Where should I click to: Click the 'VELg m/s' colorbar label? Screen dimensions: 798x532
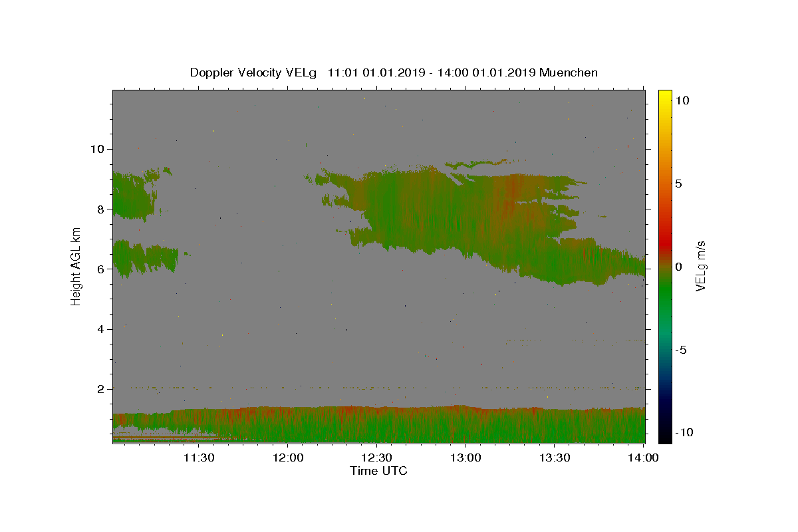pos(700,265)
